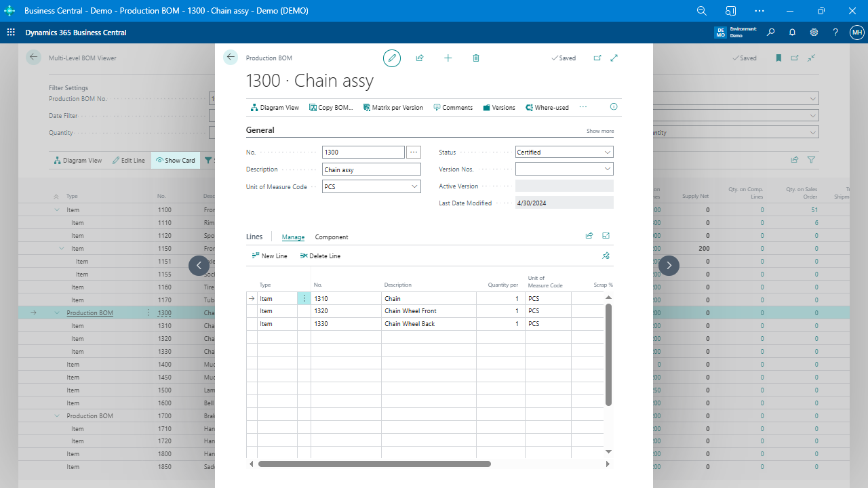The width and height of the screenshot is (868, 488).
Task: Click the horizontal scrollbar of lines grid
Action: (x=374, y=464)
